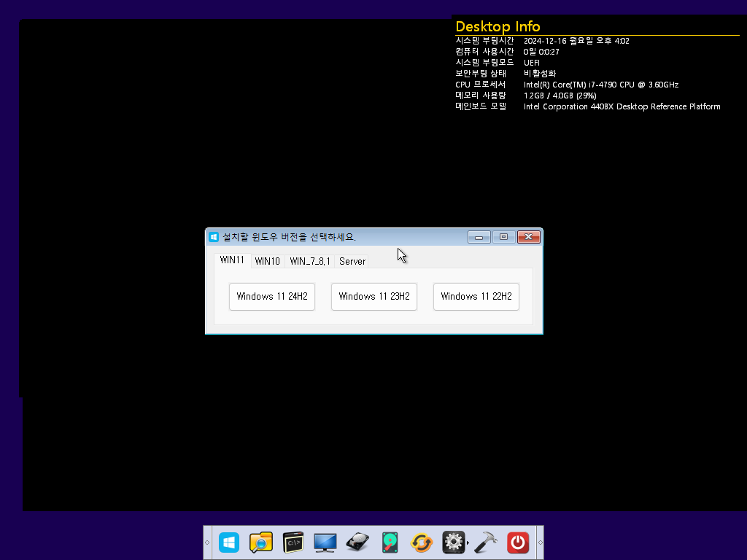Click the Intel Core i7-4790 CPU text
Image resolution: width=747 pixels, height=560 pixels.
pyautogui.click(x=601, y=85)
